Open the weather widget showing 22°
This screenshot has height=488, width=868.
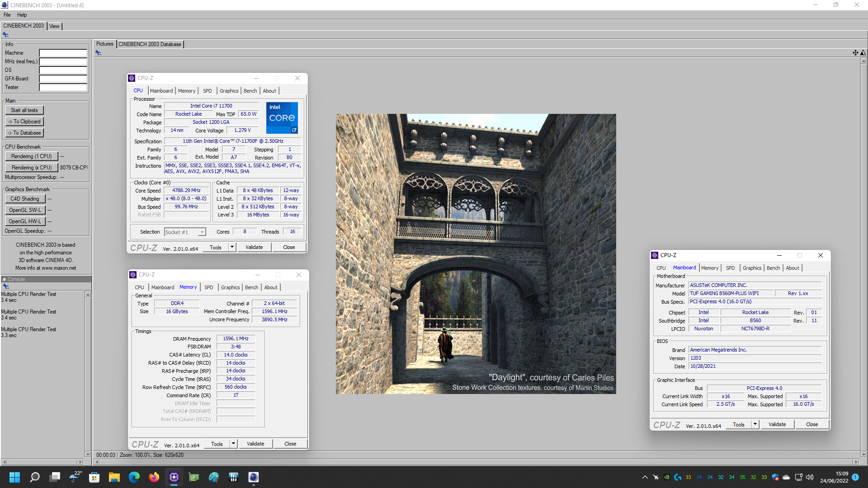click(x=75, y=477)
